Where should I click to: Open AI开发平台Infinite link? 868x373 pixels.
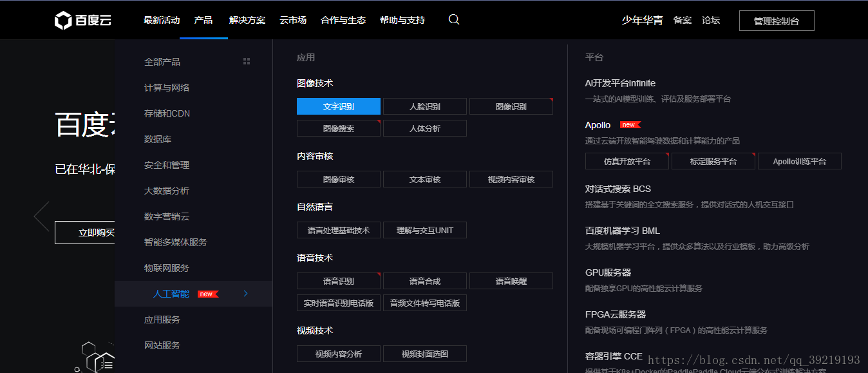tap(620, 83)
